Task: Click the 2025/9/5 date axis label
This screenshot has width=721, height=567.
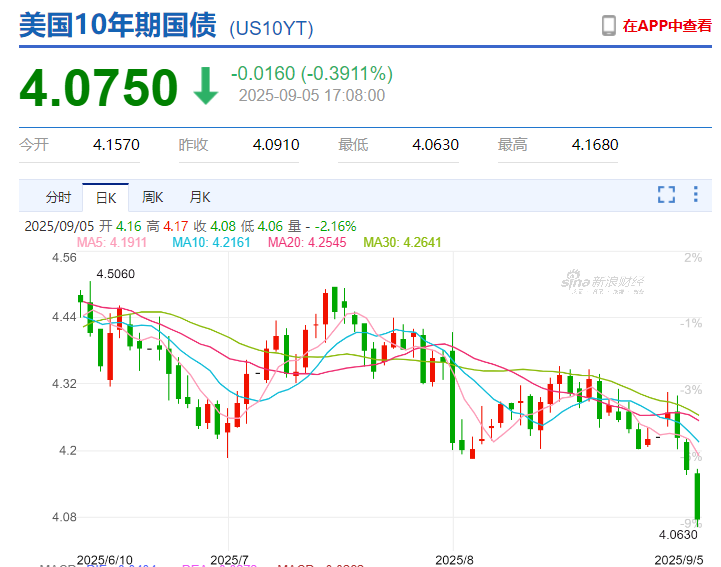Action: 679,560
